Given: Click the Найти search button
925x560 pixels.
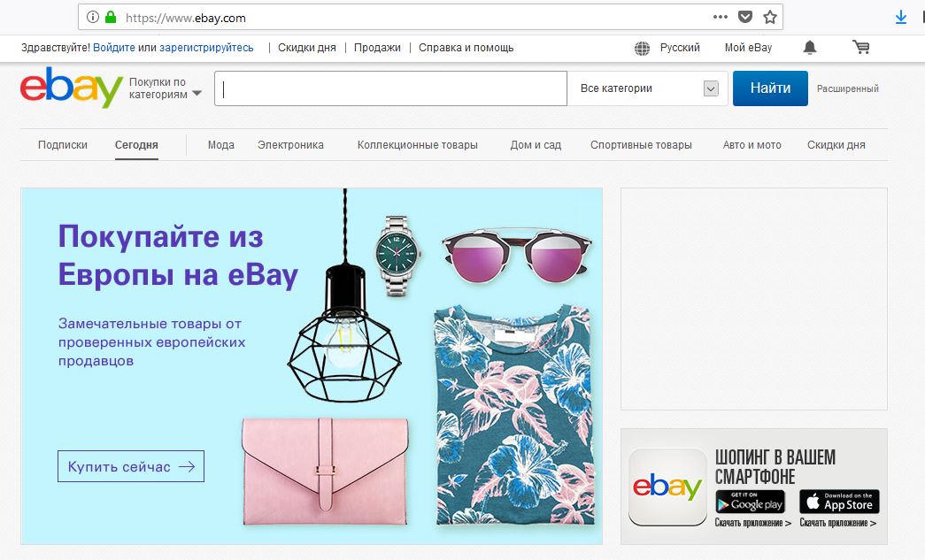Looking at the screenshot, I should pos(770,88).
